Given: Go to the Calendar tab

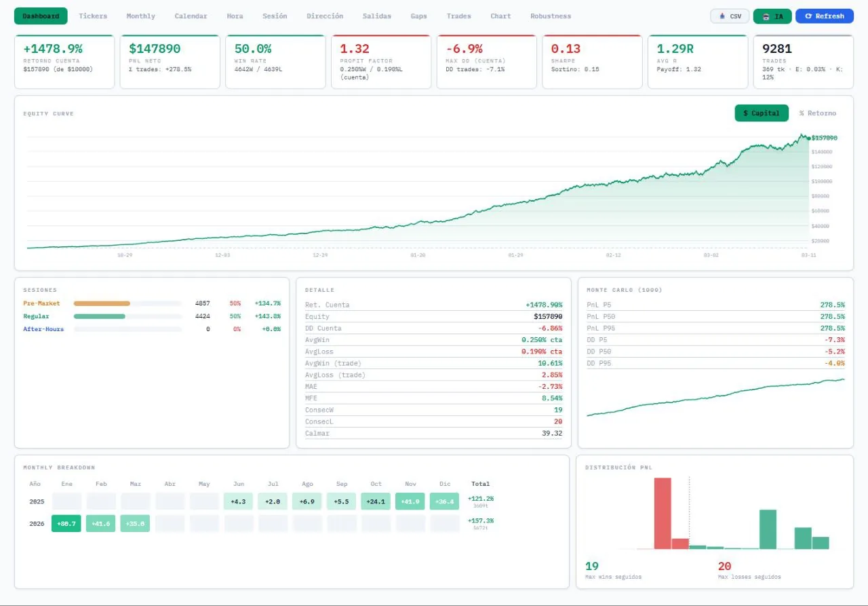Looking at the screenshot, I should [191, 16].
